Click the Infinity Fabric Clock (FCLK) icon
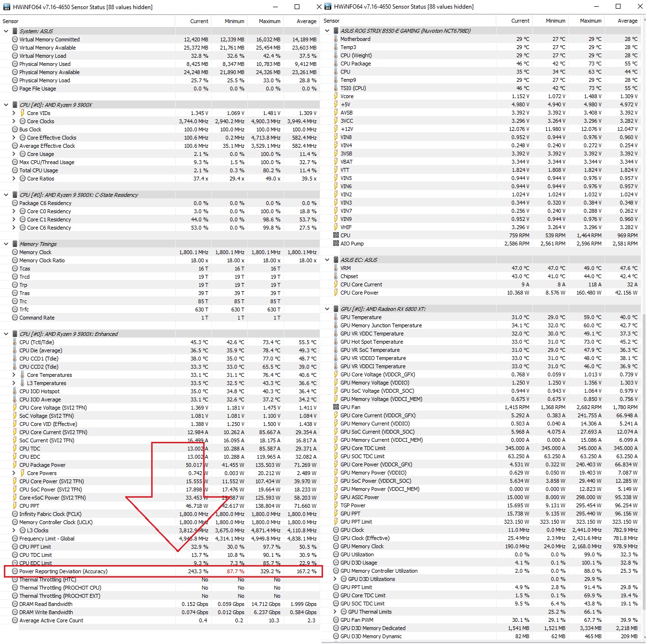Screen dimensions: 647x644 pos(15,514)
